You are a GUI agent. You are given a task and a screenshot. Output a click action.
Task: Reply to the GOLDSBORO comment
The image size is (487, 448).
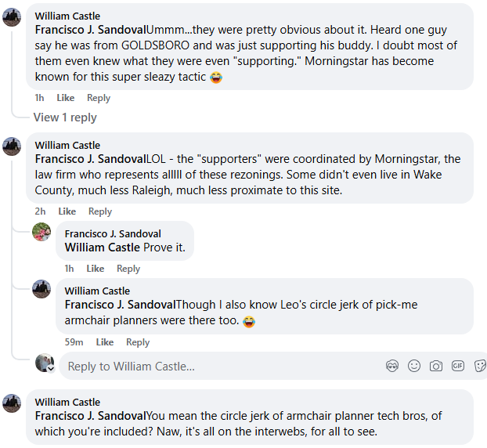pos(99,98)
